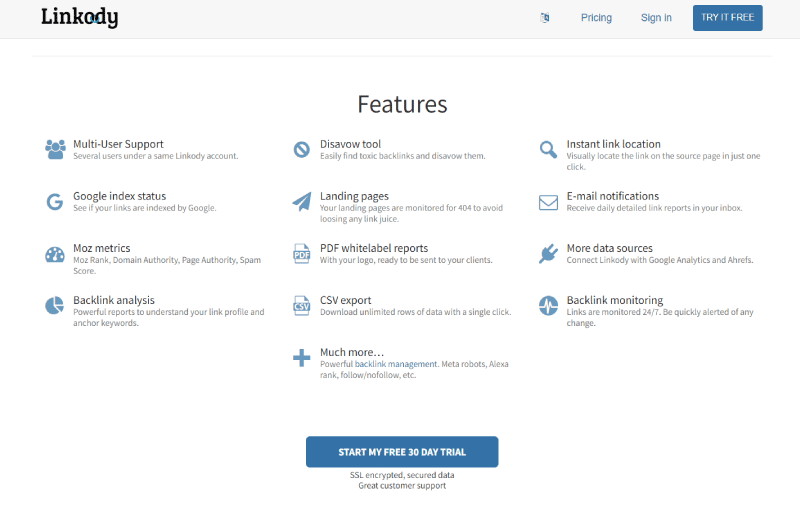This screenshot has height=530, width=800.
Task: Click the Instant link location title
Action: [613, 144]
